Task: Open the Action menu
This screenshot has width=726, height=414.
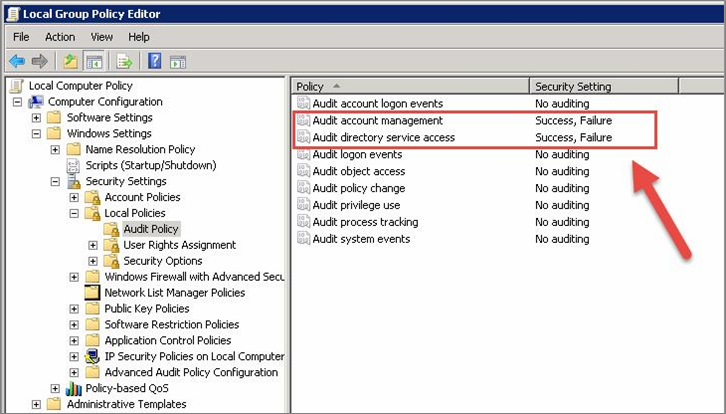Action: pos(60,37)
